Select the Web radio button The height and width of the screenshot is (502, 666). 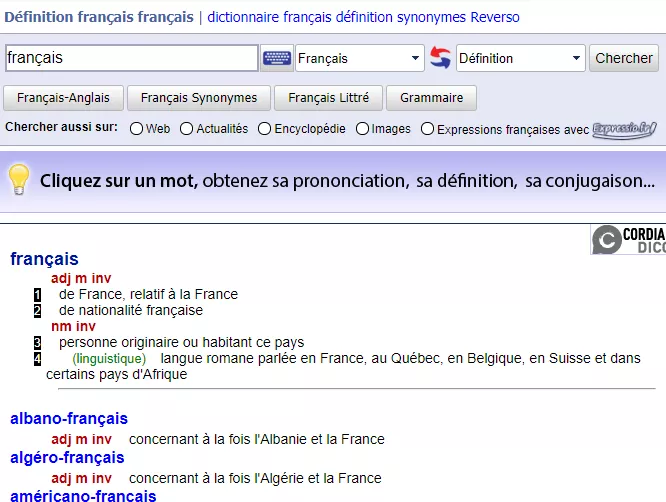pyautogui.click(x=136, y=129)
